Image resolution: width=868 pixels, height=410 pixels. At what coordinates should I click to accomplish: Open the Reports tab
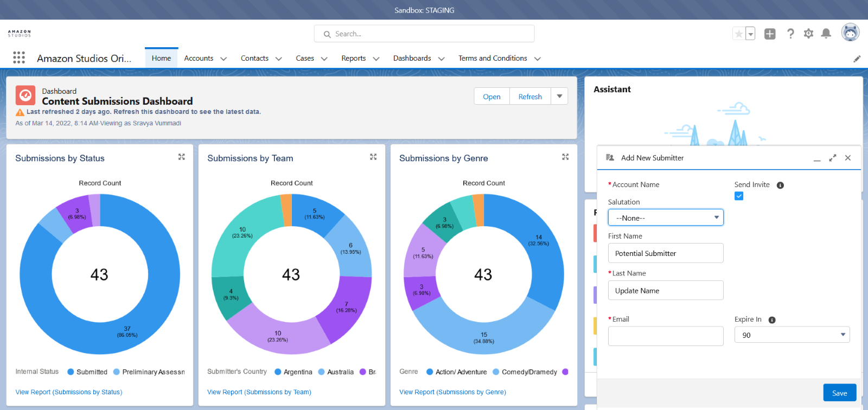[353, 58]
